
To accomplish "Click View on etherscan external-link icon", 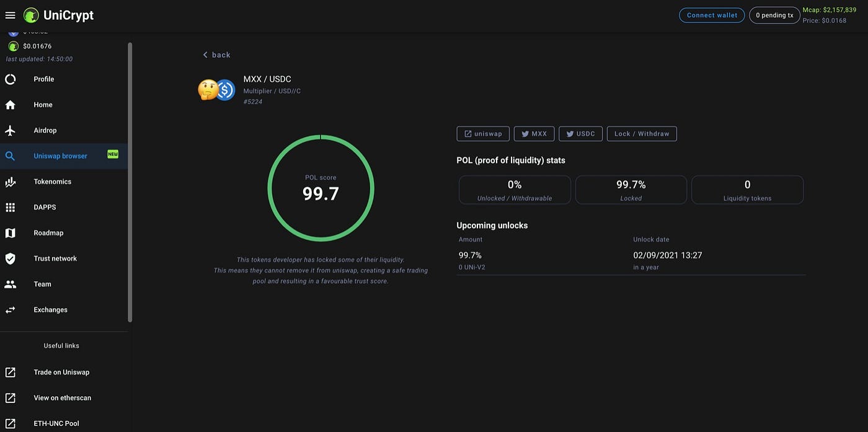I will tap(10, 398).
